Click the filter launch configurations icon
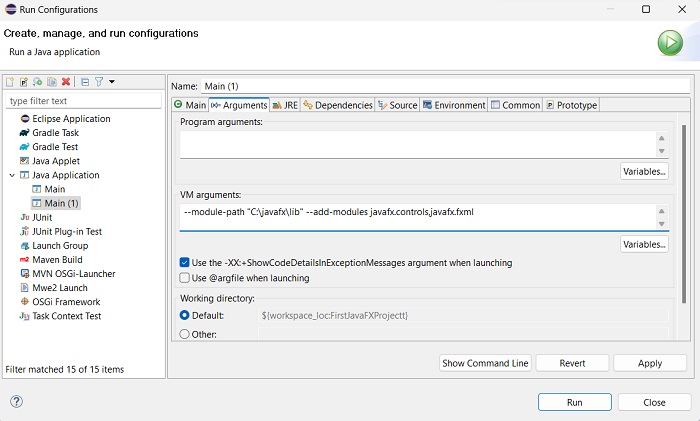Image resolution: width=700 pixels, height=421 pixels. point(99,82)
